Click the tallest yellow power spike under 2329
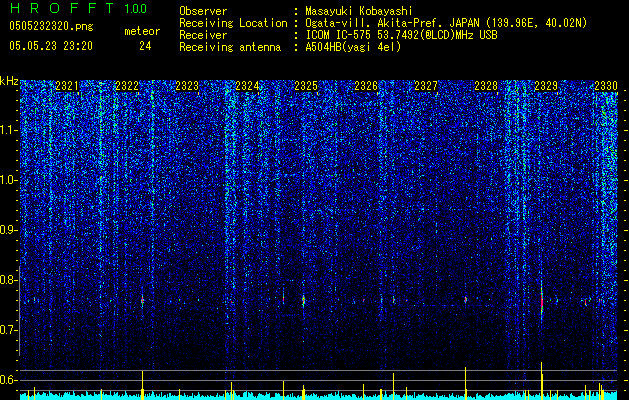This screenshot has height=400, width=629. [x=542, y=379]
